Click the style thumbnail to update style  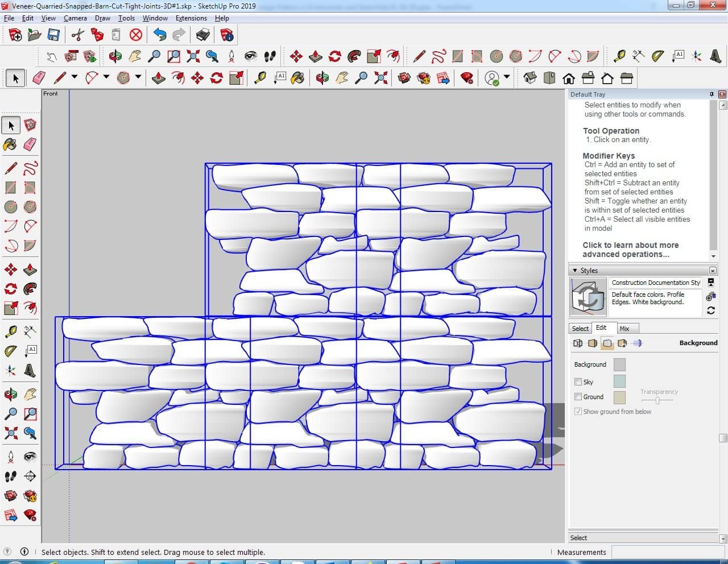(x=588, y=296)
